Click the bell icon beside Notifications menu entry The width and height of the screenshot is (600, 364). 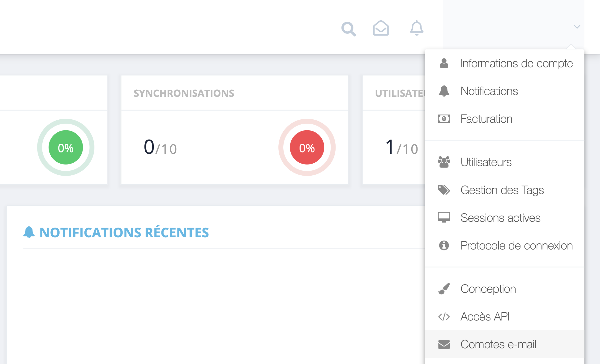click(x=444, y=91)
